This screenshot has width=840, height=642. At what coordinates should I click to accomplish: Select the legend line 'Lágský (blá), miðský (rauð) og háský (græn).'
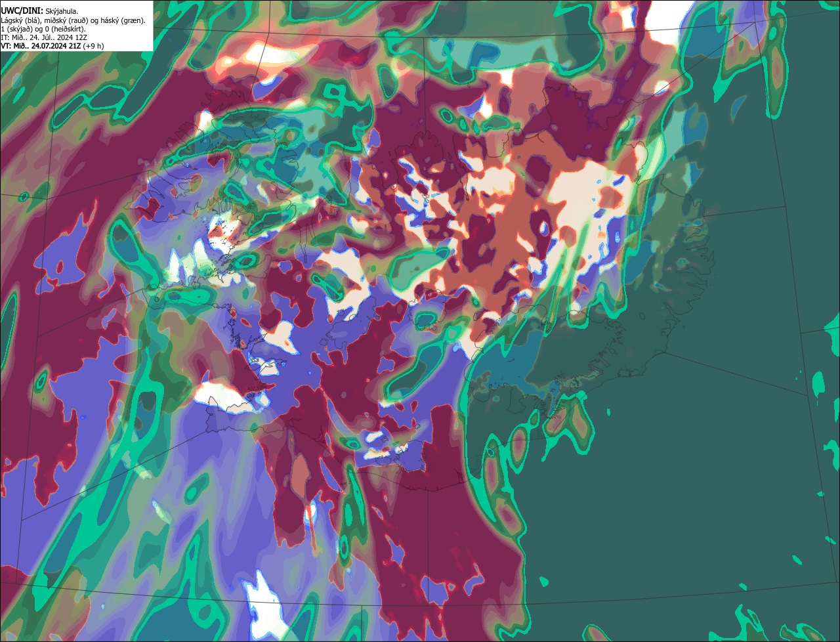[73, 20]
